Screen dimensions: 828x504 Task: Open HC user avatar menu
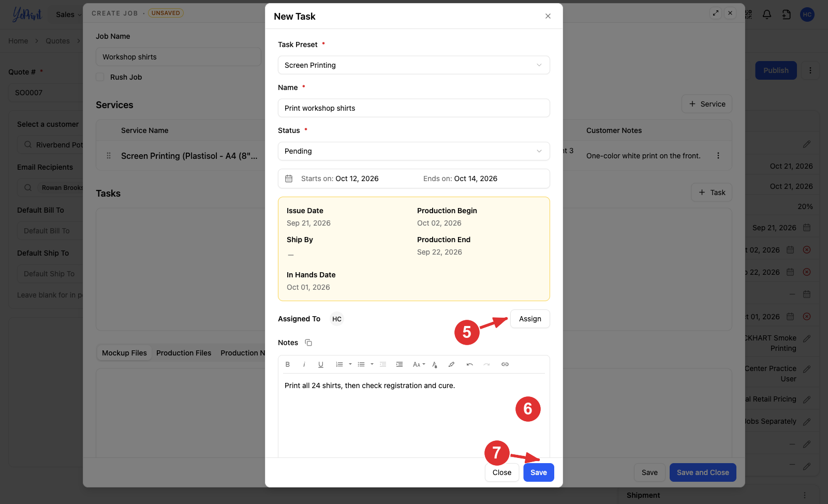(x=807, y=14)
